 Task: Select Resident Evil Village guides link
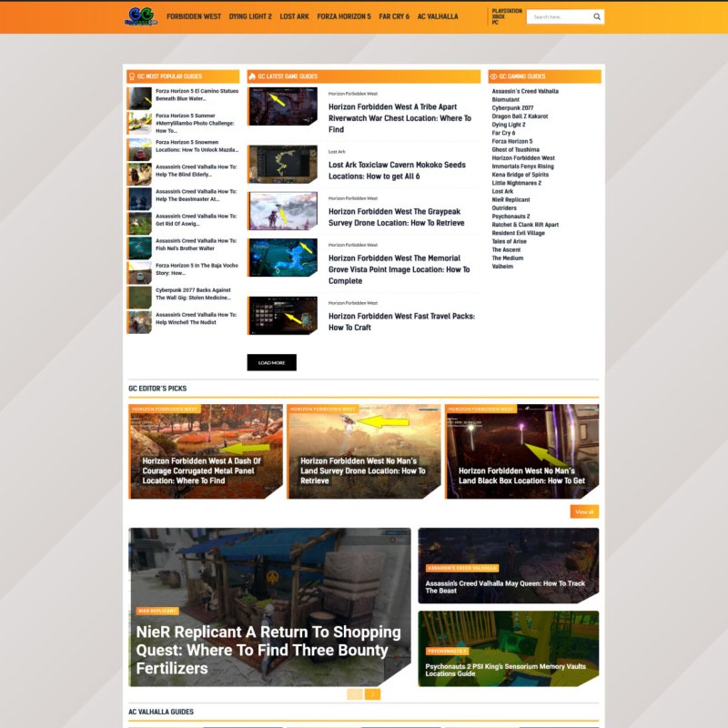click(518, 233)
